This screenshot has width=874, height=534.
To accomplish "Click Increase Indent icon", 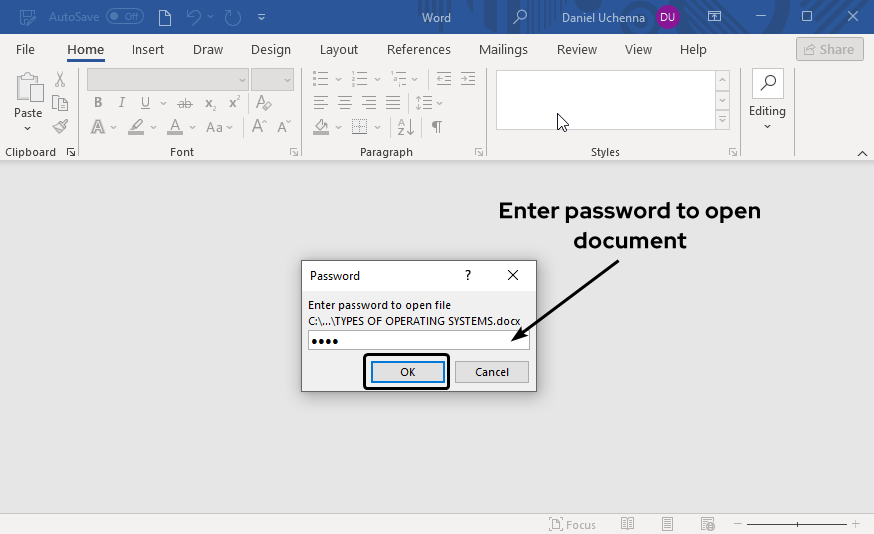I will click(468, 79).
